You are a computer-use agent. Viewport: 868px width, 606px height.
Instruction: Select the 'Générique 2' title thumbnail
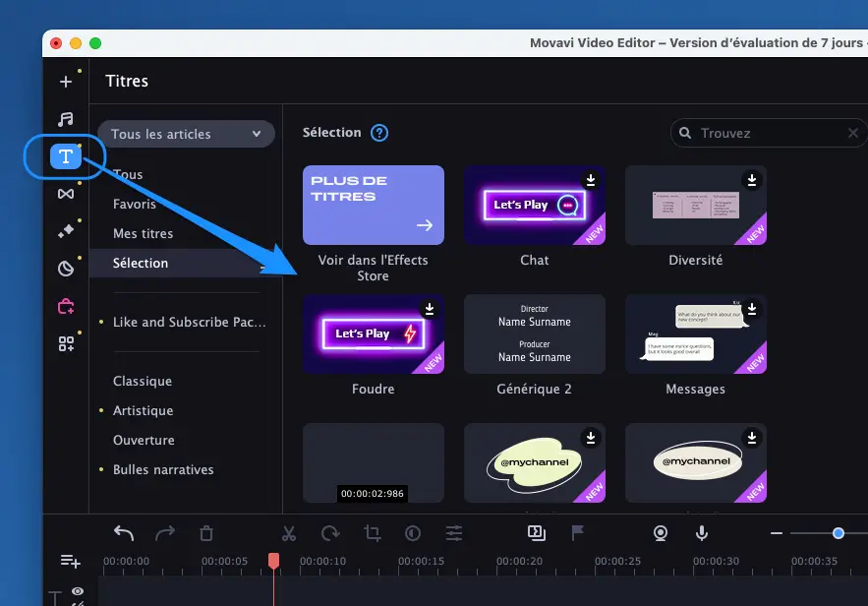[534, 334]
